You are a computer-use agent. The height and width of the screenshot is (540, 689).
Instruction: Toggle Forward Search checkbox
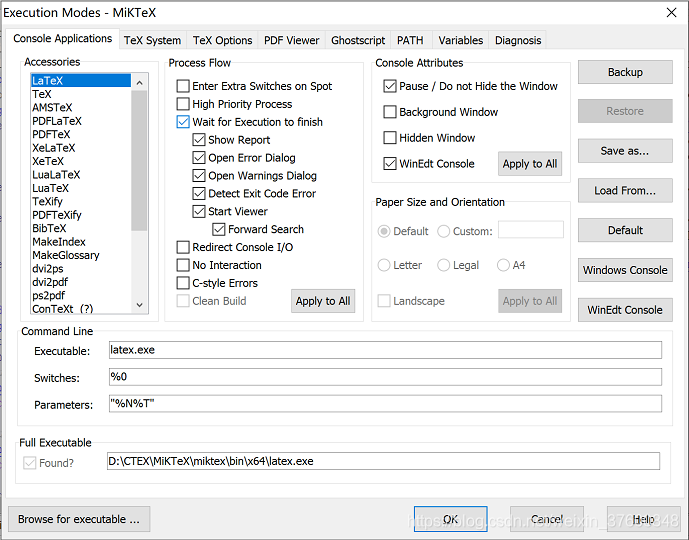coord(219,229)
